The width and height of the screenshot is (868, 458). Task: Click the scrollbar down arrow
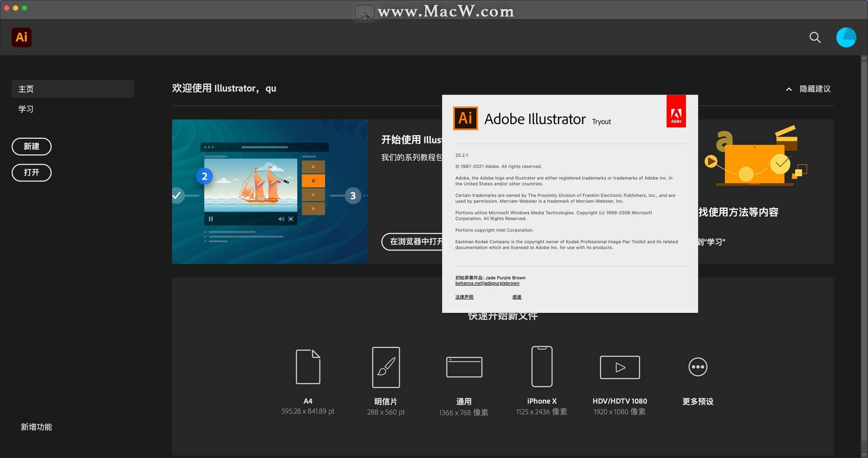864,454
